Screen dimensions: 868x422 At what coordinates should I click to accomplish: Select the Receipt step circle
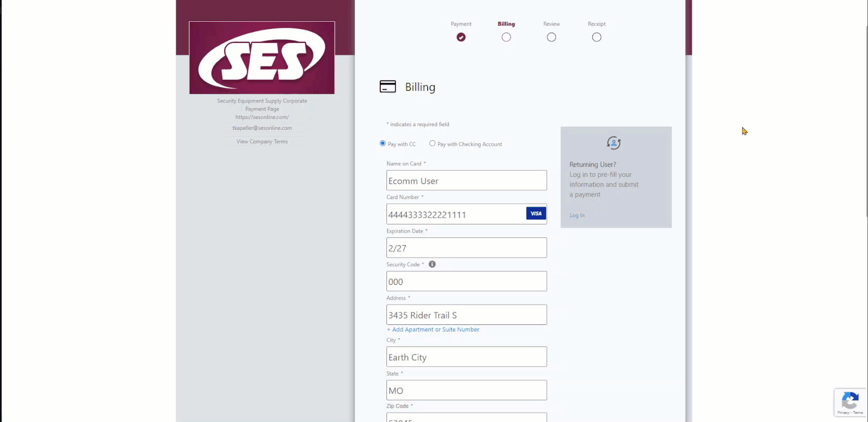(x=597, y=37)
